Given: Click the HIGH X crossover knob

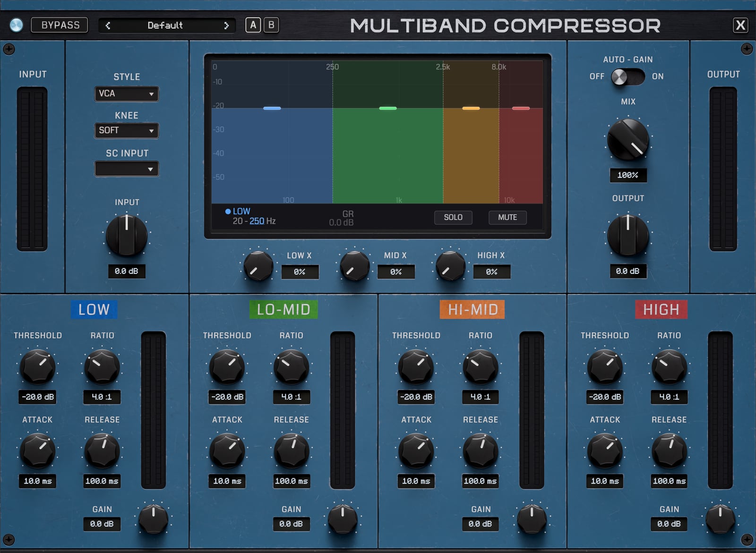Looking at the screenshot, I should pos(450,266).
